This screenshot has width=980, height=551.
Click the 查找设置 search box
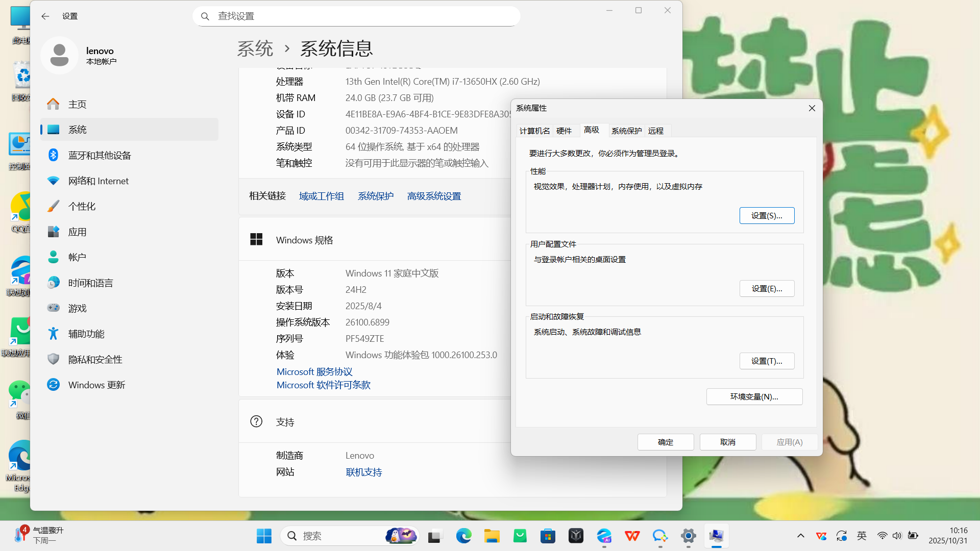click(356, 16)
